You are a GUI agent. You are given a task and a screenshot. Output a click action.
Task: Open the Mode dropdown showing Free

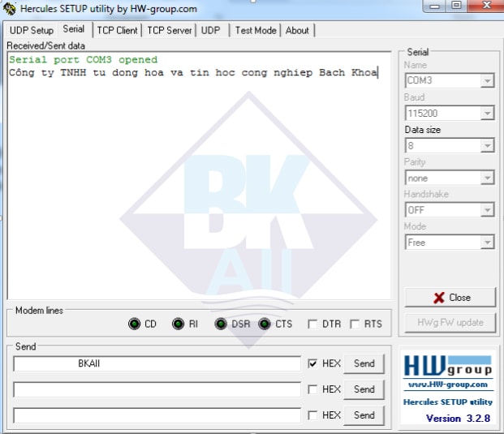487,243
